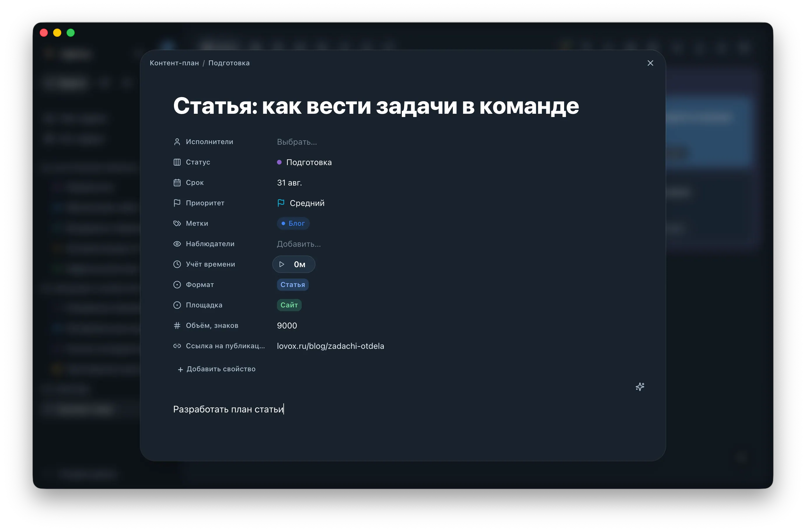Click the Ссылка на публикац... property label
Image resolution: width=806 pixels, height=532 pixels.
(225, 346)
